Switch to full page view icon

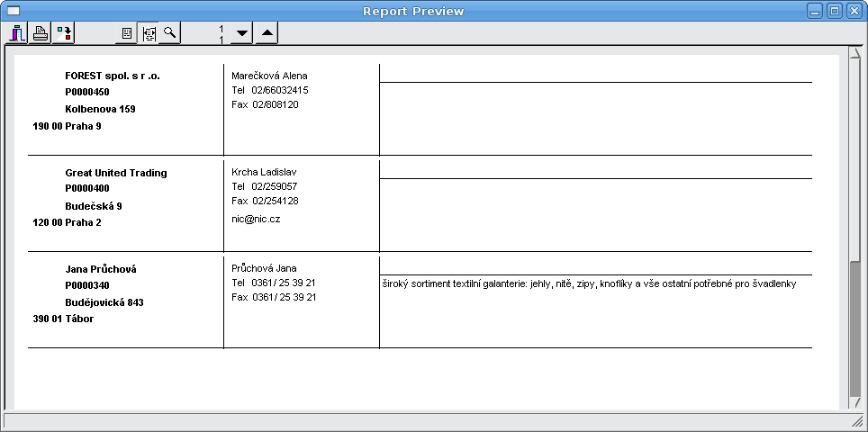pos(127,33)
